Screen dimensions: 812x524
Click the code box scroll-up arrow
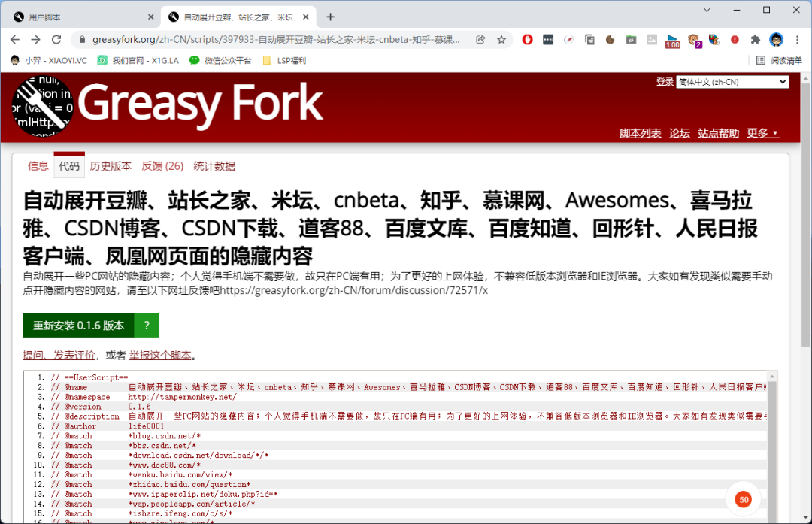[772, 377]
